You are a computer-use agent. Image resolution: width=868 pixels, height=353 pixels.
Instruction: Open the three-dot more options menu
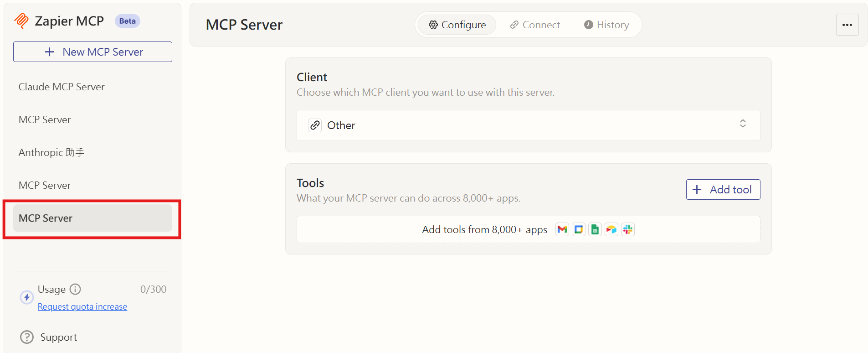847,25
